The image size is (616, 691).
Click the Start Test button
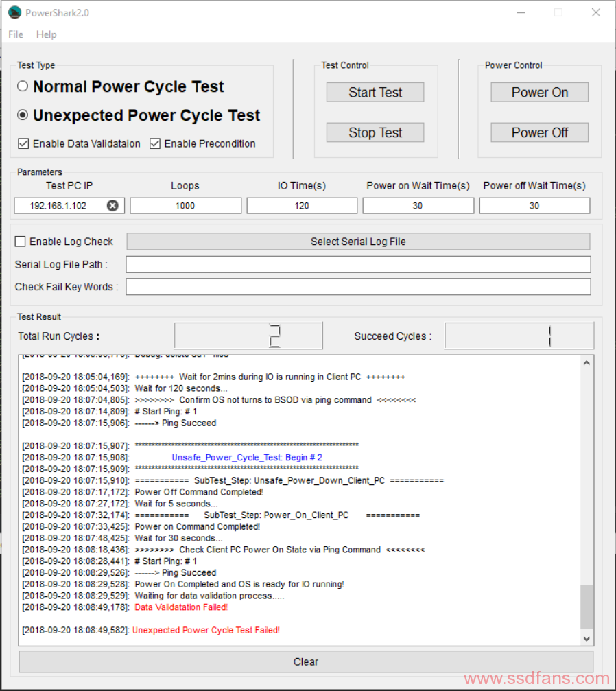coord(375,92)
